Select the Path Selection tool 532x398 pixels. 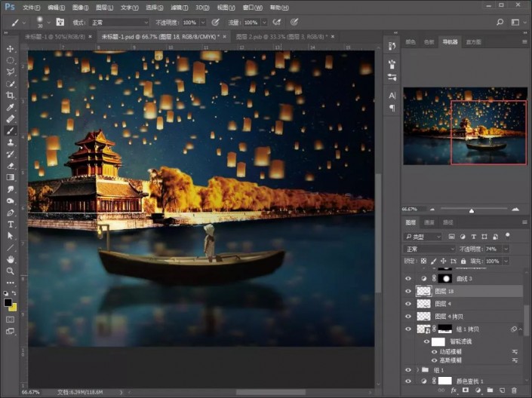[10, 236]
